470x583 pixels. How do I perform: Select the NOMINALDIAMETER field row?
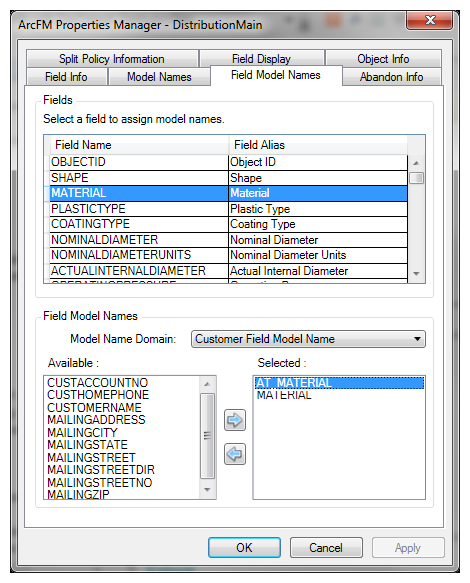[229, 240]
